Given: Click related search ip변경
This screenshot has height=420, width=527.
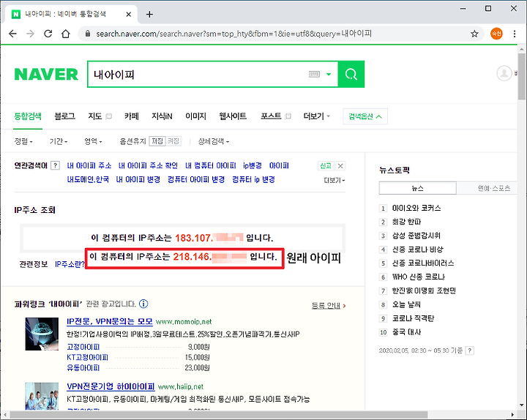Looking at the screenshot, I should 252,165.
